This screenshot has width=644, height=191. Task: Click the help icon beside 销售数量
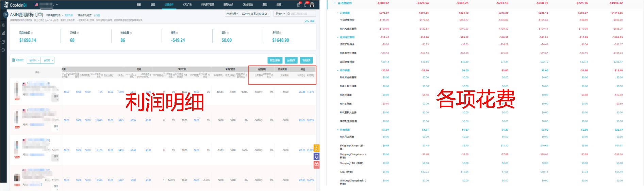(x=131, y=33)
